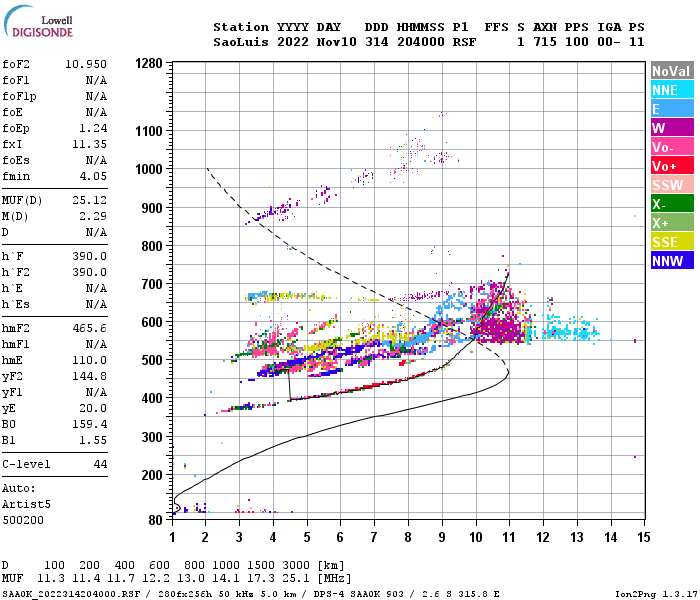Click the B0 value 159.4

(x=90, y=424)
